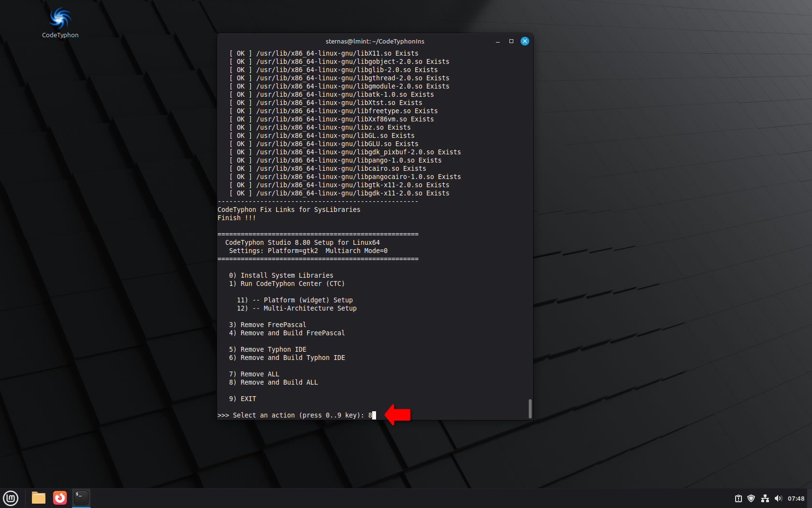Click 'CodeTyphon Studio 8.80 Setup for Linux64' heading

click(303, 242)
